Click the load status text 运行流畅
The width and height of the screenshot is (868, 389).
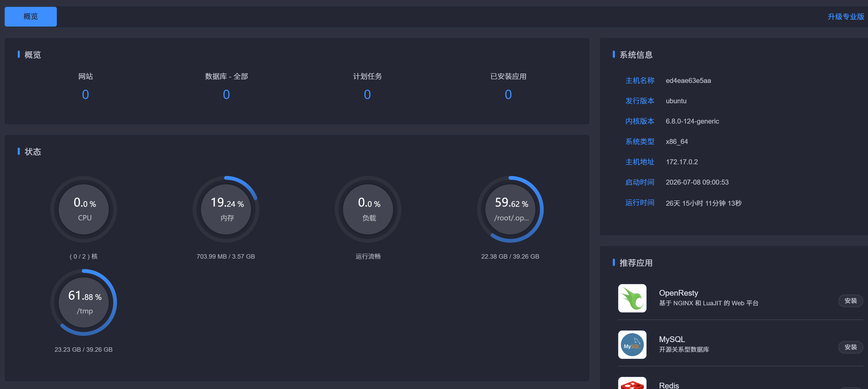pos(368,257)
